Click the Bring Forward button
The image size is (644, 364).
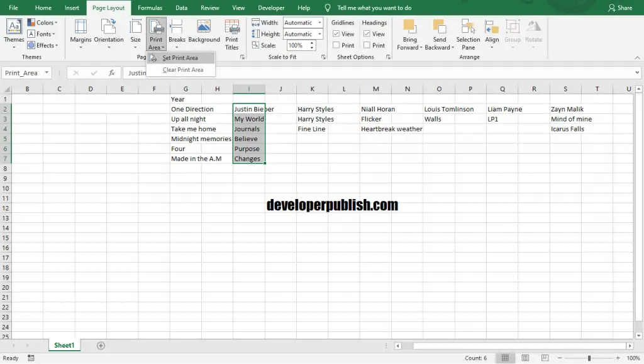409,35
